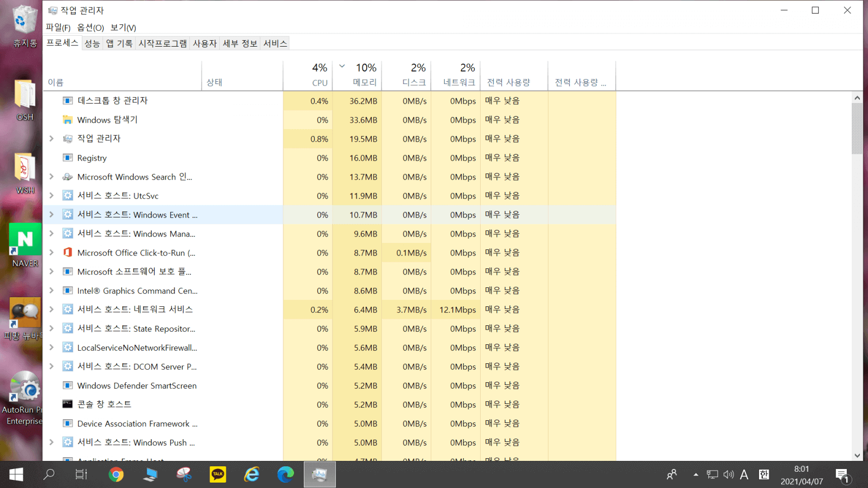Click the process list scrollbar up arrow
868x488 pixels.
click(857, 98)
